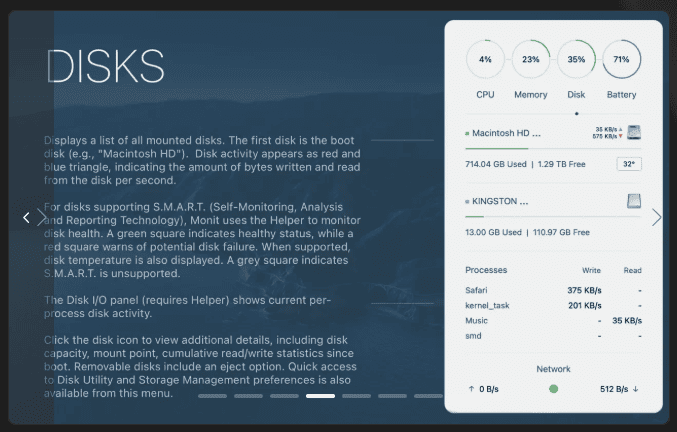The height and width of the screenshot is (432, 677).
Task: Click the Memory 23% gauge
Action: tap(531, 59)
